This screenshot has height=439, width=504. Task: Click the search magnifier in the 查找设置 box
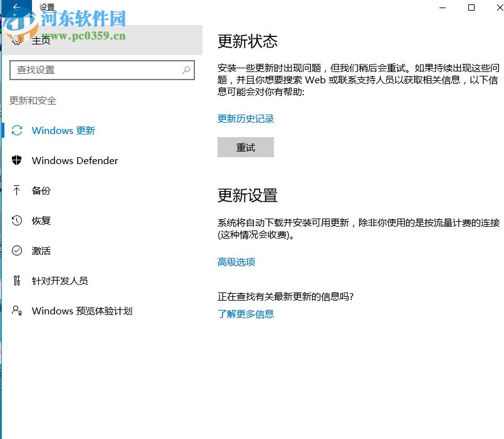tap(187, 70)
